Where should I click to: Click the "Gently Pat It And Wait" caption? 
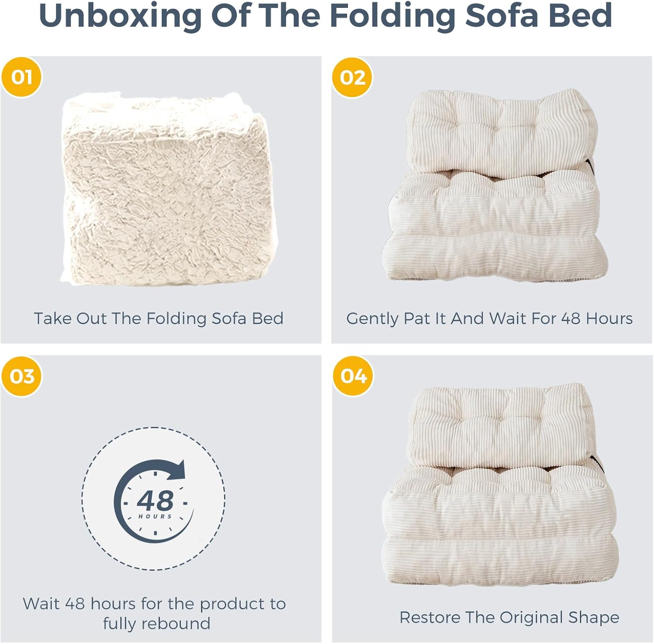click(x=489, y=318)
